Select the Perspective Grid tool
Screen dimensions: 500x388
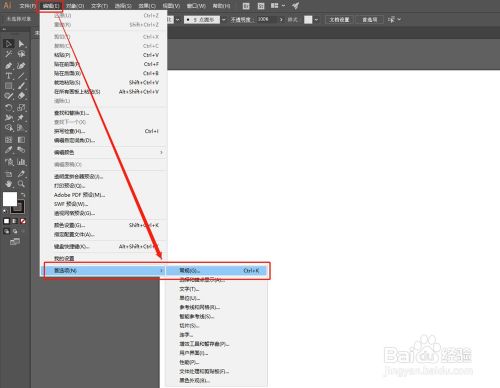(21, 128)
